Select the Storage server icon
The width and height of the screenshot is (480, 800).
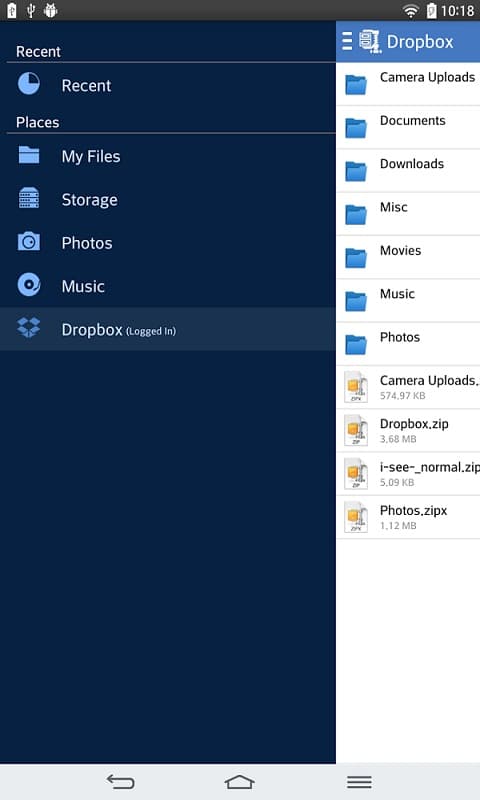29,198
